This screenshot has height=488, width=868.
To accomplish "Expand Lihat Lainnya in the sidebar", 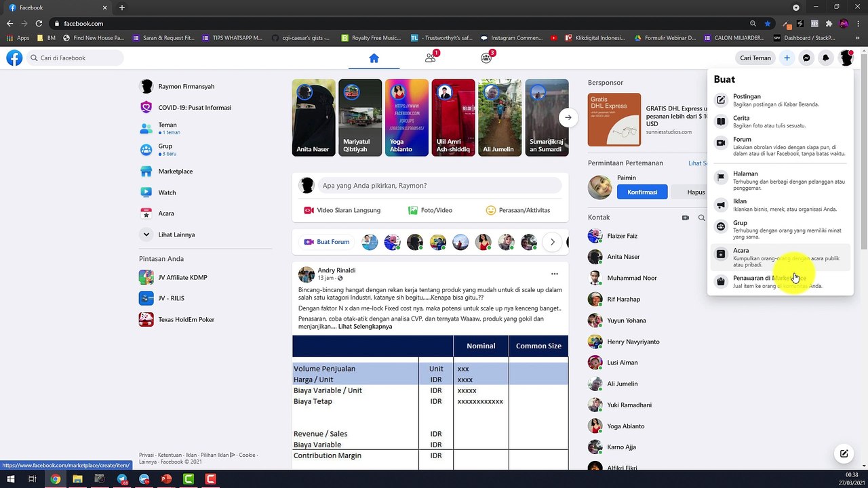I will pyautogui.click(x=205, y=235).
